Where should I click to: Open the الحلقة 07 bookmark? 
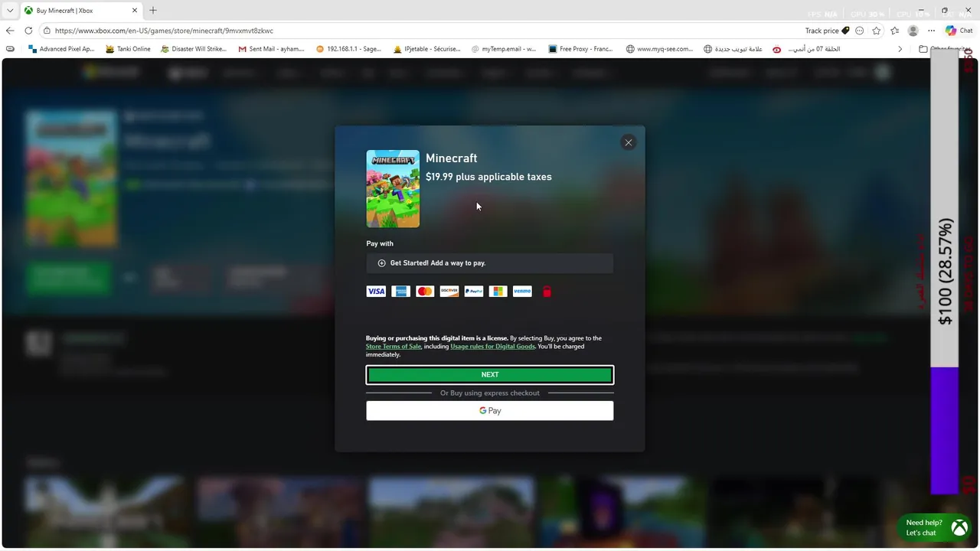(x=807, y=49)
